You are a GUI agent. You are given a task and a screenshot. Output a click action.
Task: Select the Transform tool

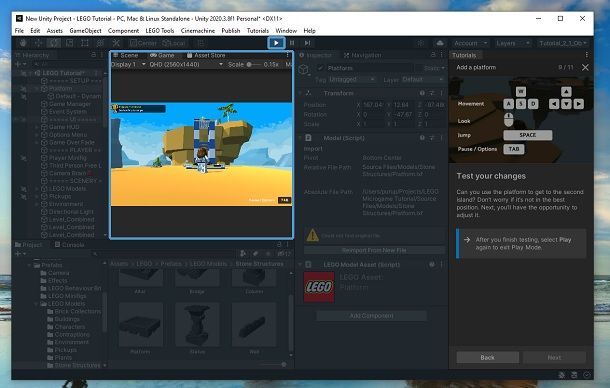click(x=100, y=43)
